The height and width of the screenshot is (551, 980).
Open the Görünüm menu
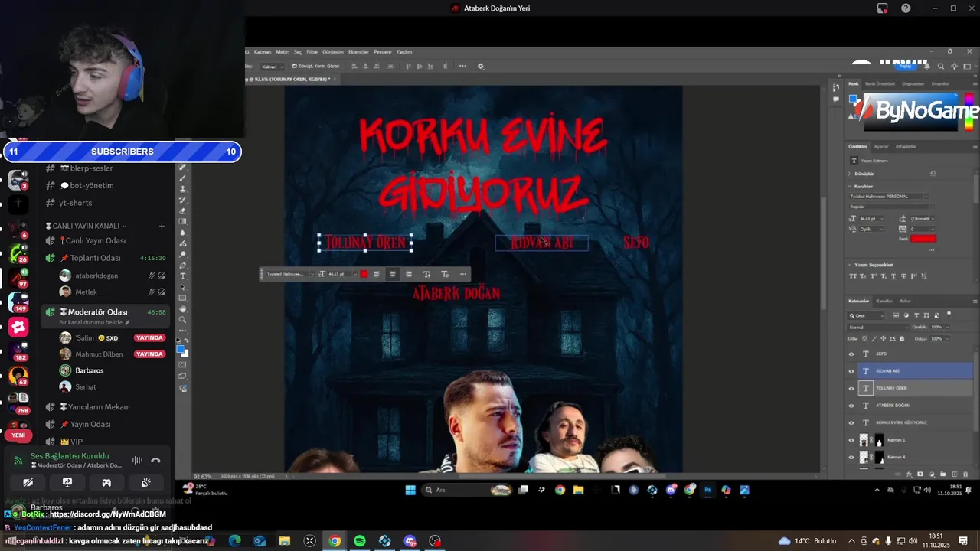point(333,52)
